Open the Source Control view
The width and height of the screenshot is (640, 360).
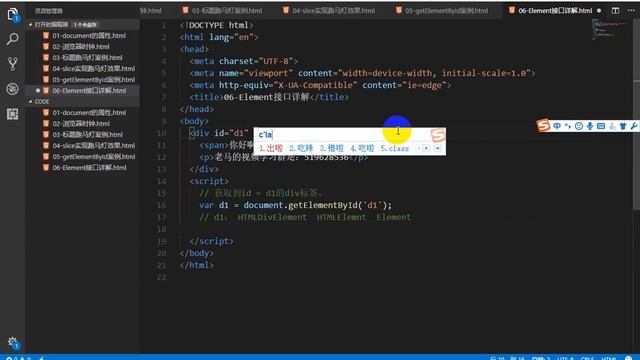(13, 64)
